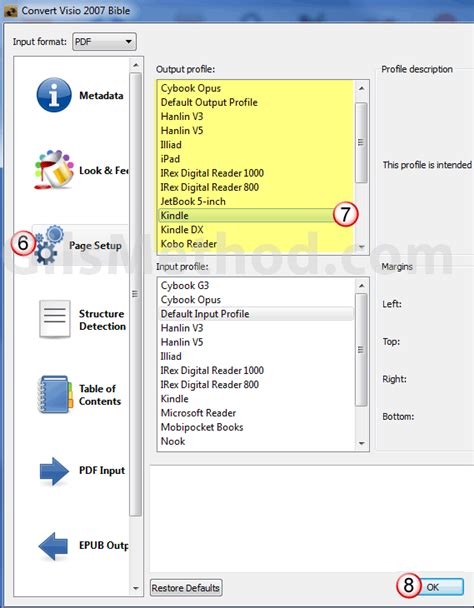Select IRex Digital Reader 800 input profile

pos(256,385)
